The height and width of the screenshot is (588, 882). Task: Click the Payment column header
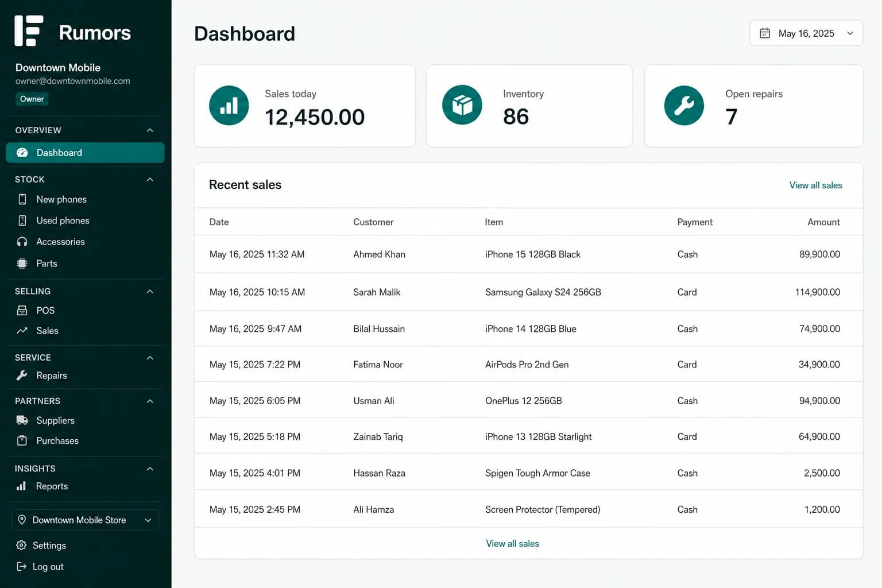695,222
